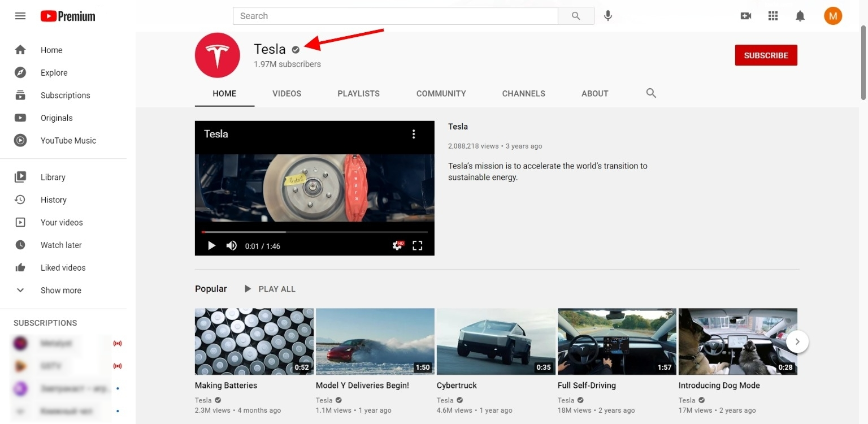The image size is (868, 424).
Task: Click the YouTube Premium logo
Action: [x=68, y=16]
